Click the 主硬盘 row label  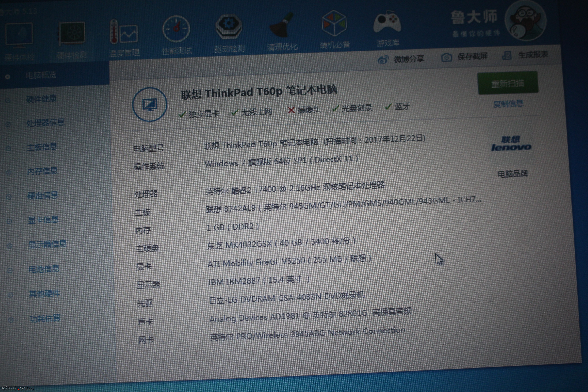(148, 248)
